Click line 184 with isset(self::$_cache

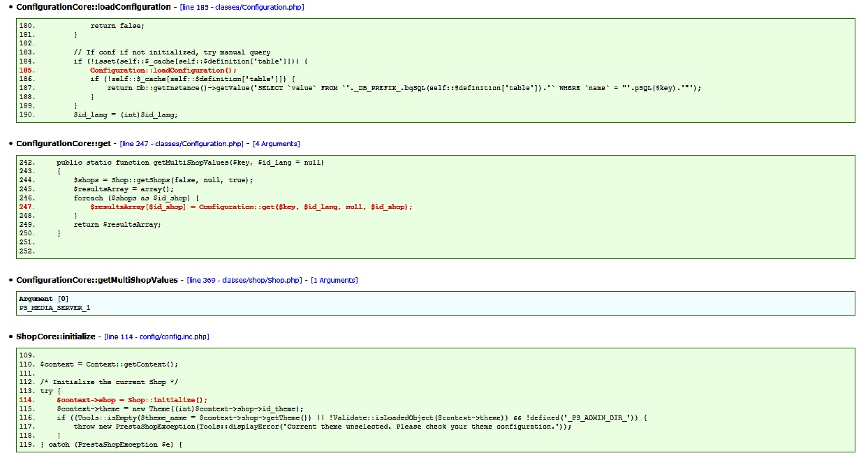point(190,61)
